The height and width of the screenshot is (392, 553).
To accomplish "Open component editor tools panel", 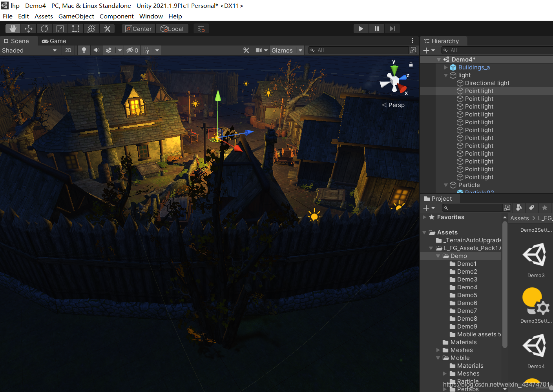I will coord(246,50).
